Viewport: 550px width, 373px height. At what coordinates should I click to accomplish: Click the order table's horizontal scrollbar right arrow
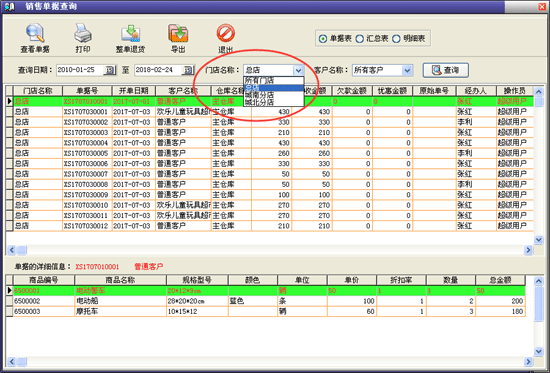528,250
